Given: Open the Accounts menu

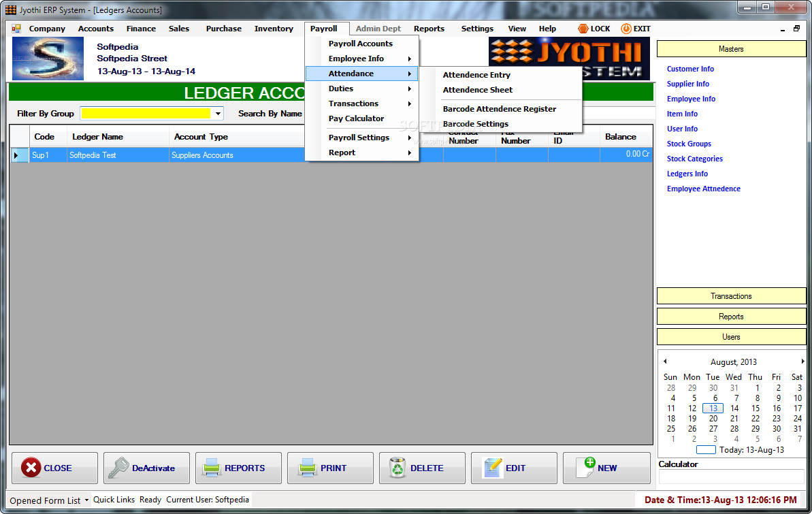Looking at the screenshot, I should [x=96, y=29].
